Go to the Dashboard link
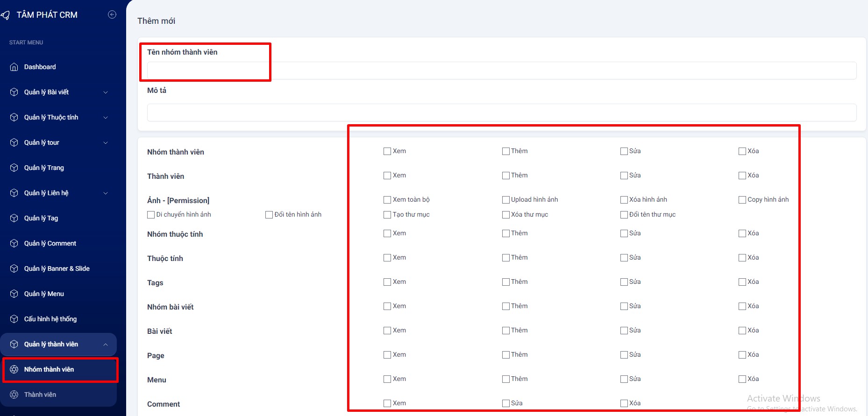The image size is (868, 416). point(40,67)
